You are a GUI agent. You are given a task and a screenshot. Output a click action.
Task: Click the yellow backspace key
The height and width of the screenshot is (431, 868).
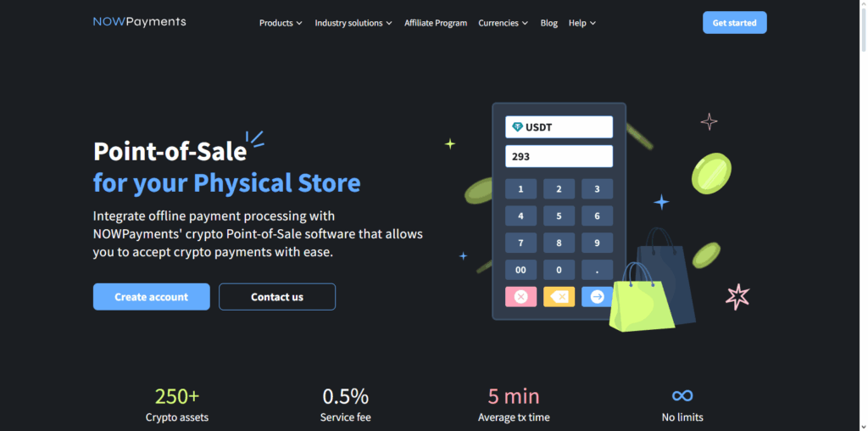click(x=559, y=297)
